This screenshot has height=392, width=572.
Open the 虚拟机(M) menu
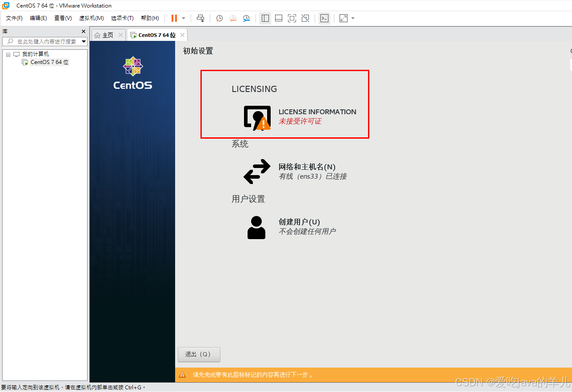92,18
